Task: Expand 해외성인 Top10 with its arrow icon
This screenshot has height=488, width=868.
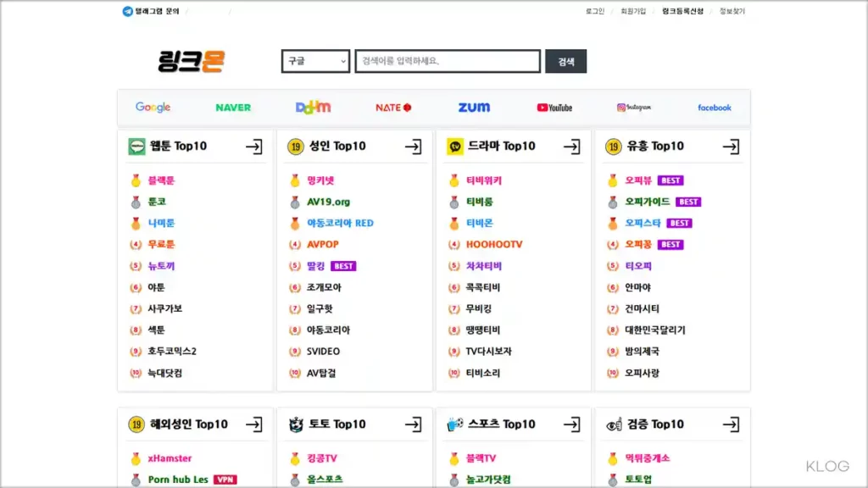Action: coord(254,424)
